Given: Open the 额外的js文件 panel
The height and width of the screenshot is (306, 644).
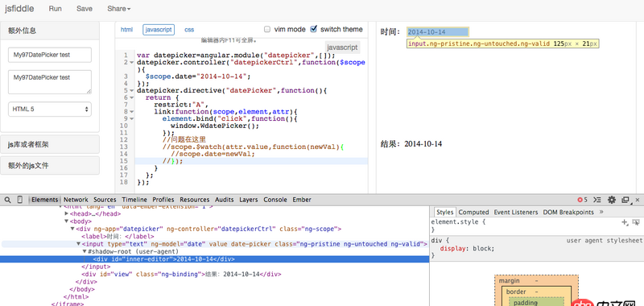Looking at the screenshot, I should pyautogui.click(x=50, y=166).
